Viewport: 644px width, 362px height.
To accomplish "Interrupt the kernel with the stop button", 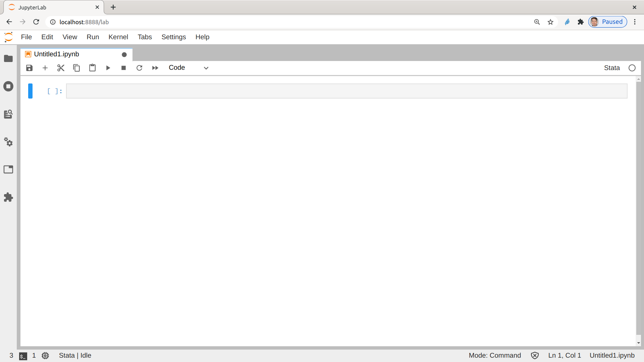I will click(x=123, y=68).
